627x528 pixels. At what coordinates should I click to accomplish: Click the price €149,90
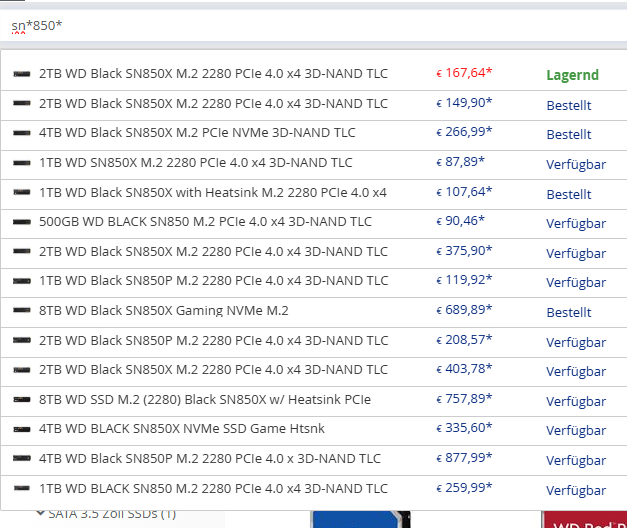464,103
